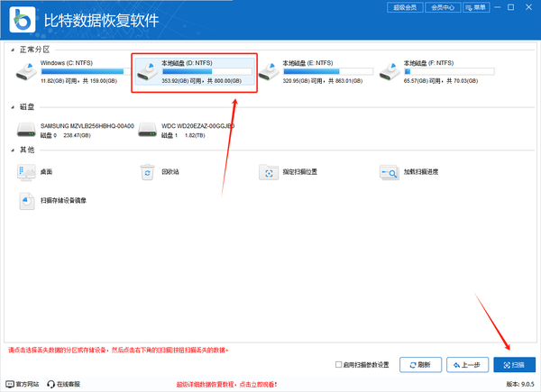Click the 在线客服 headset icon

point(51,384)
